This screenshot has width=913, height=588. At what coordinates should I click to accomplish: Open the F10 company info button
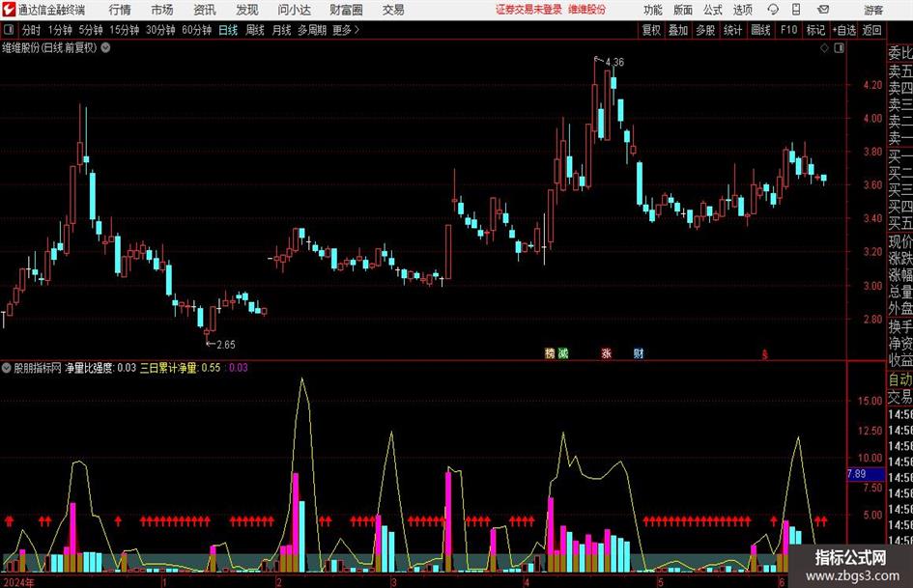tap(788, 30)
